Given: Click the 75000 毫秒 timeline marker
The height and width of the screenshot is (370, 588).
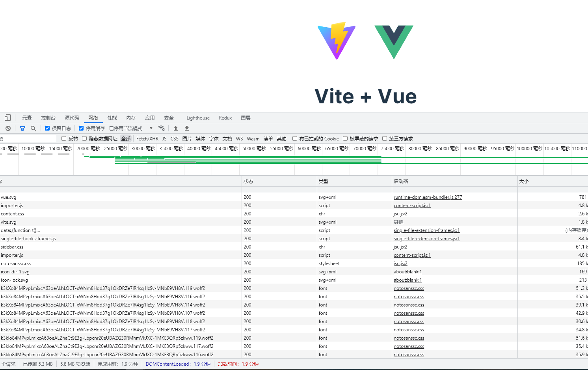Looking at the screenshot, I should coord(393,148).
